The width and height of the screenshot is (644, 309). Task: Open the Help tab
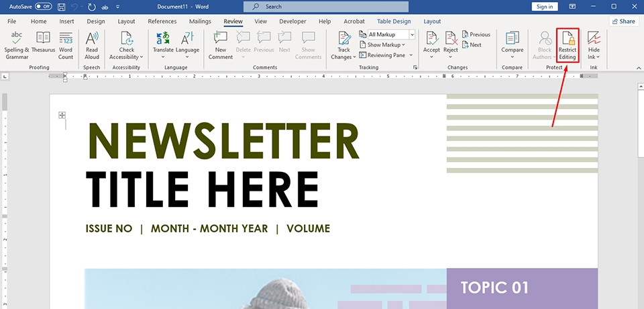[325, 21]
